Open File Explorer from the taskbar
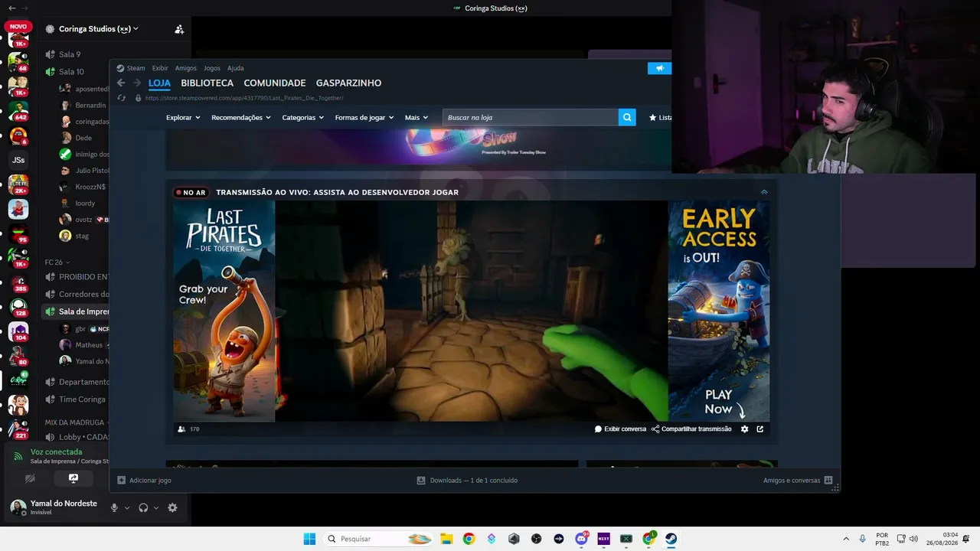This screenshot has height=551, width=980. point(446,539)
